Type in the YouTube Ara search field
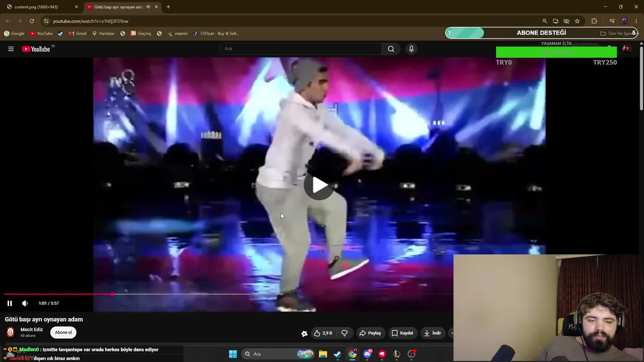Screen dimensions: 644x362 pyautogui.click(x=300, y=49)
